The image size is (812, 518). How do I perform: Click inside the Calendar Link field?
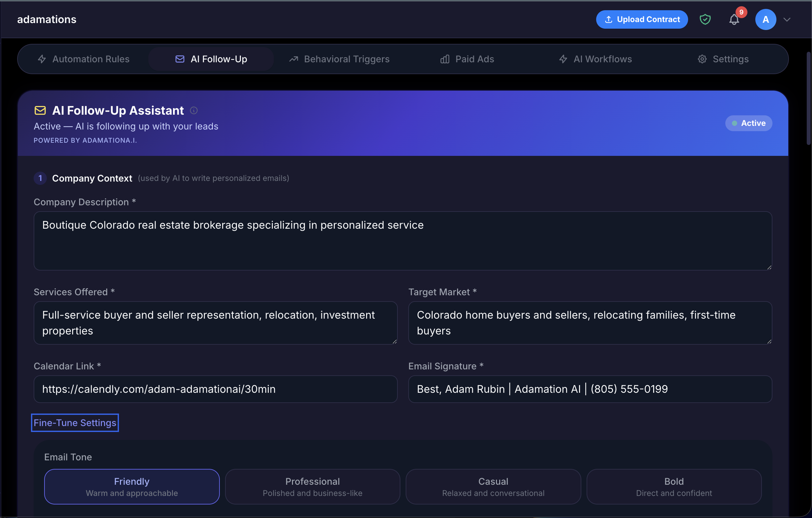click(x=216, y=389)
